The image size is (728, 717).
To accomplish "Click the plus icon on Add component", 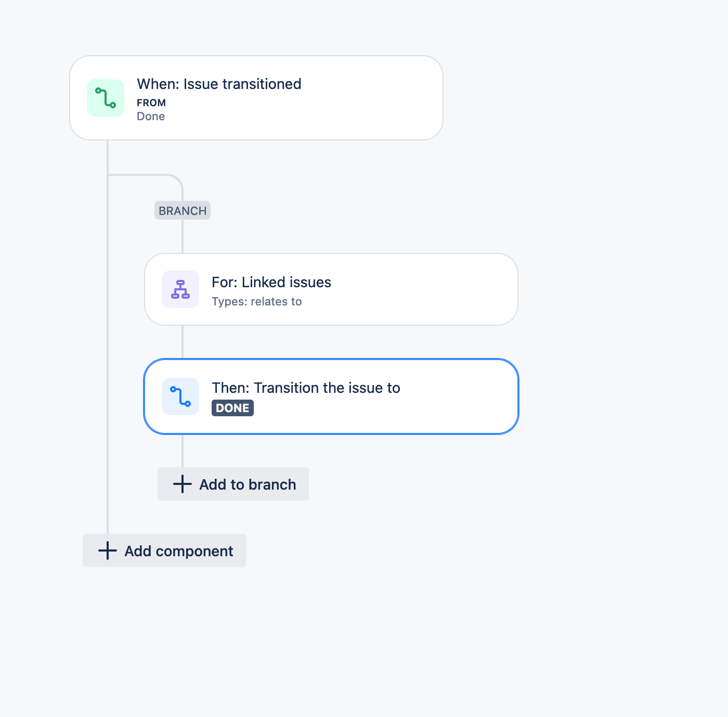I will (107, 550).
